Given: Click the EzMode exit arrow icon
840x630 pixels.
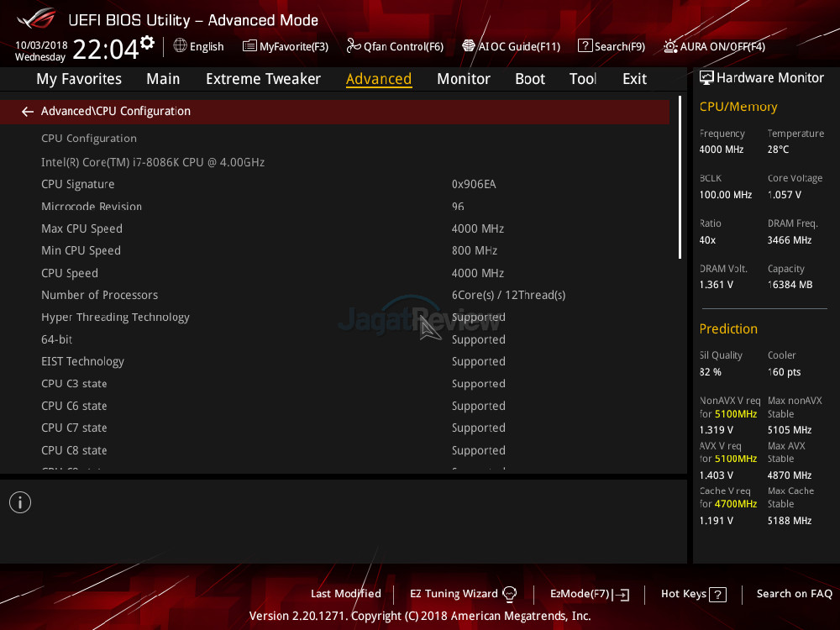Looking at the screenshot, I should tap(621, 595).
